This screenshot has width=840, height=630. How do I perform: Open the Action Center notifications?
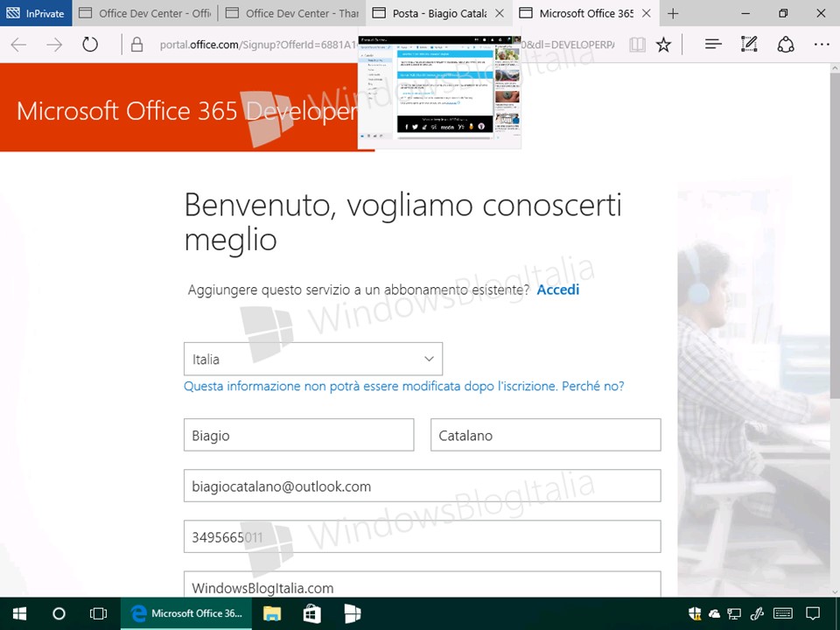[813, 613]
